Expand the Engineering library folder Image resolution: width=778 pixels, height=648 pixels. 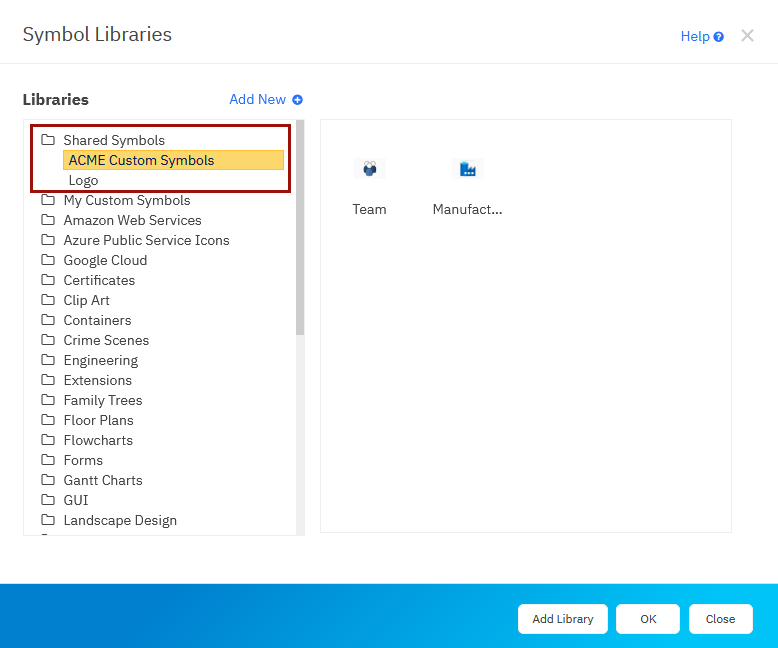pos(100,360)
